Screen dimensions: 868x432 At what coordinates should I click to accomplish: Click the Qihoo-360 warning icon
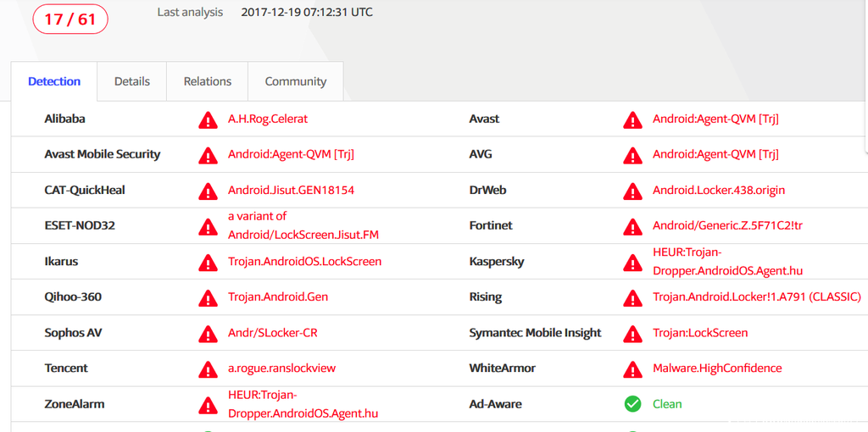(x=208, y=298)
